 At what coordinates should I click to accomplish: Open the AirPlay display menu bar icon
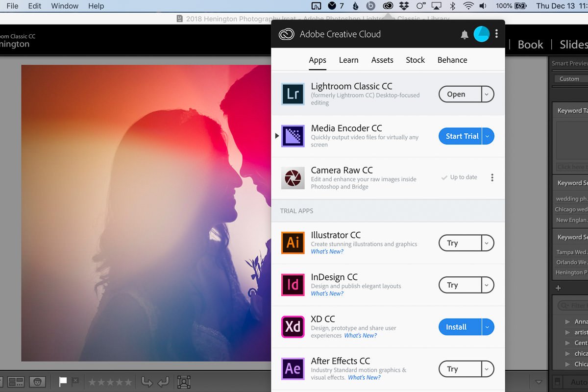pos(437,6)
